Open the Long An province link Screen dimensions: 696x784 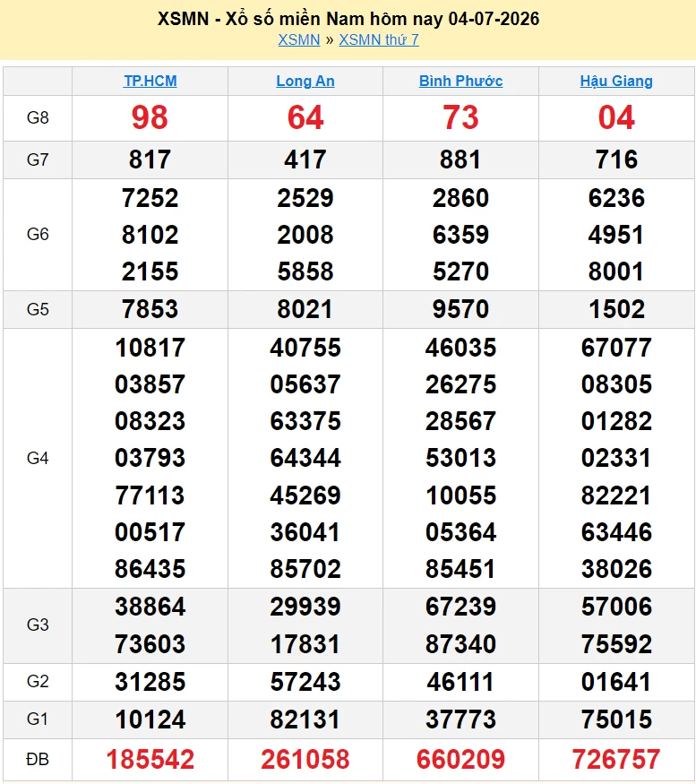tap(305, 81)
